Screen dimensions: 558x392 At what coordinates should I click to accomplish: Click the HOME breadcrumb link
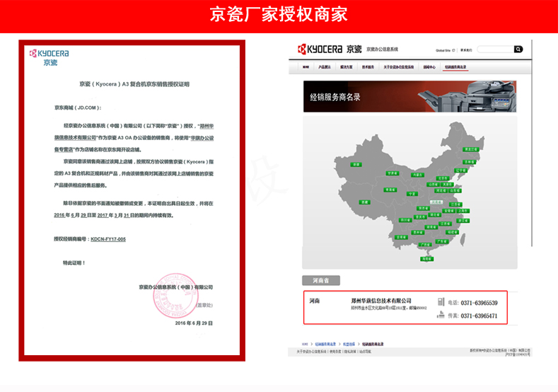click(x=305, y=345)
